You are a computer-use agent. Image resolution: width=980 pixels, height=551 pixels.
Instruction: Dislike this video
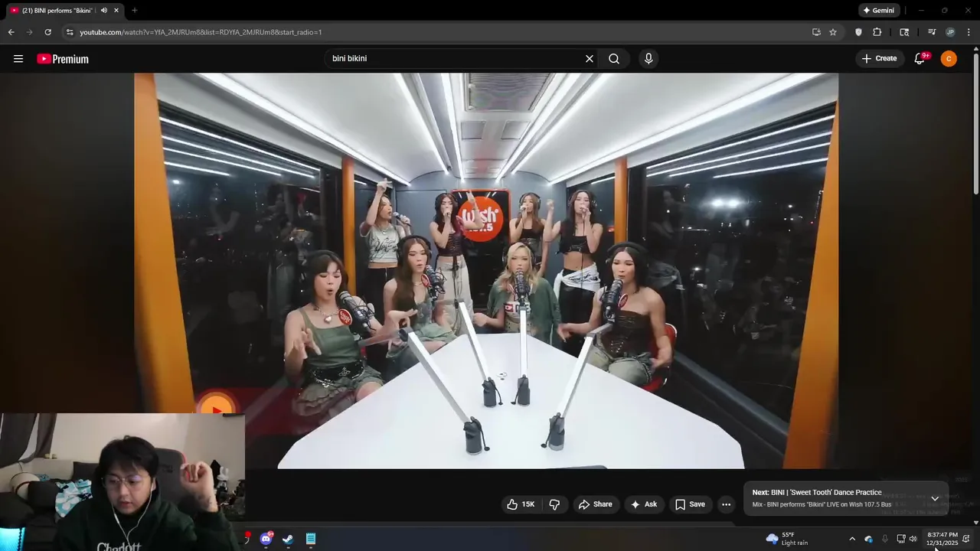pos(554,504)
